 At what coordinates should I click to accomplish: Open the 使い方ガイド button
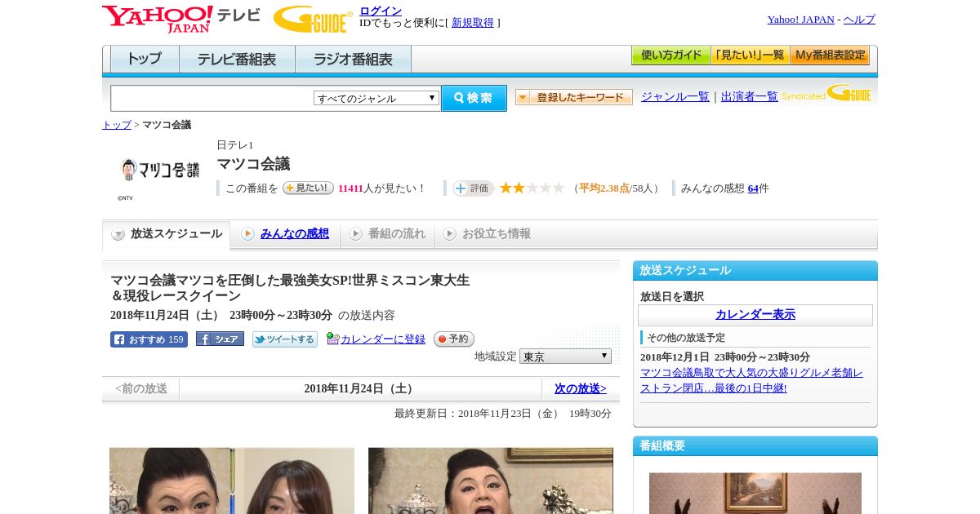tap(670, 55)
